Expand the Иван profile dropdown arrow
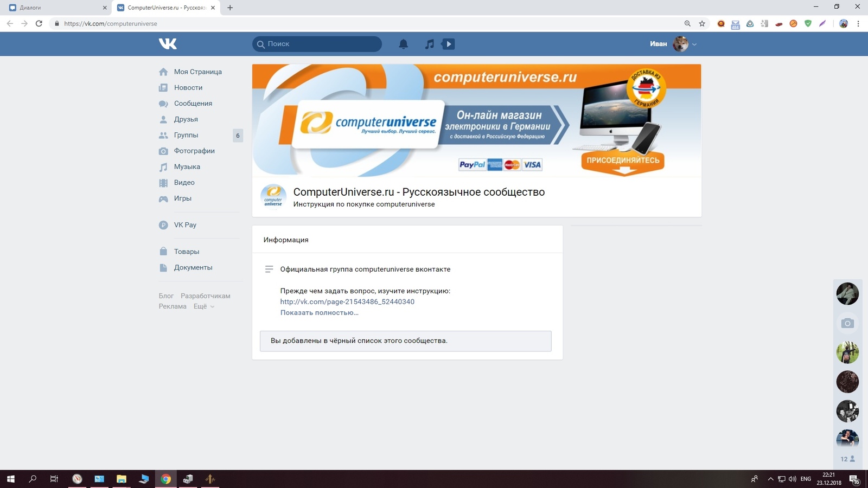This screenshot has height=488, width=868. pos(694,44)
